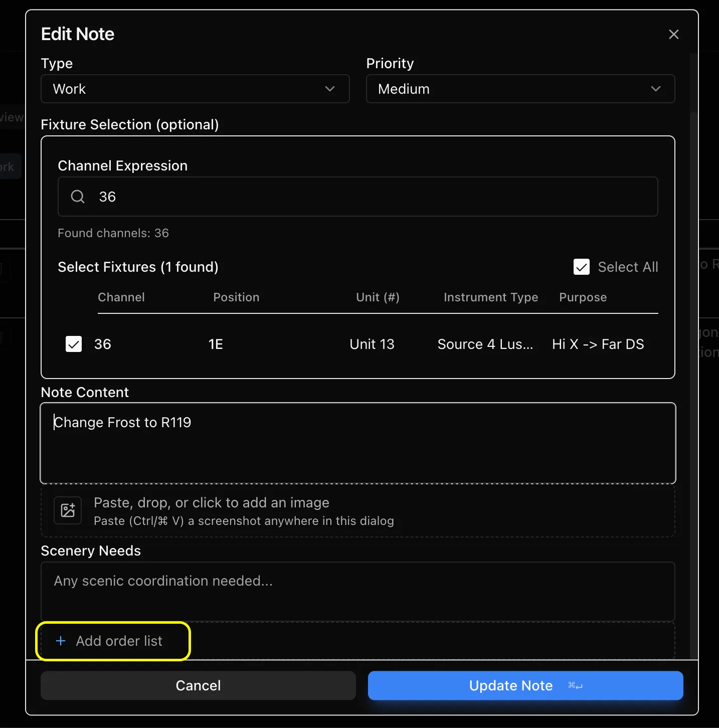This screenshot has height=728, width=719.
Task: Toggle the Select All checkbox
Action: pos(582,267)
